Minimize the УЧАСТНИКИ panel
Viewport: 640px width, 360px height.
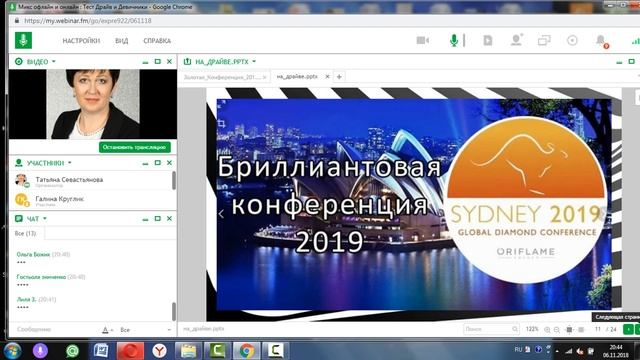145,163
